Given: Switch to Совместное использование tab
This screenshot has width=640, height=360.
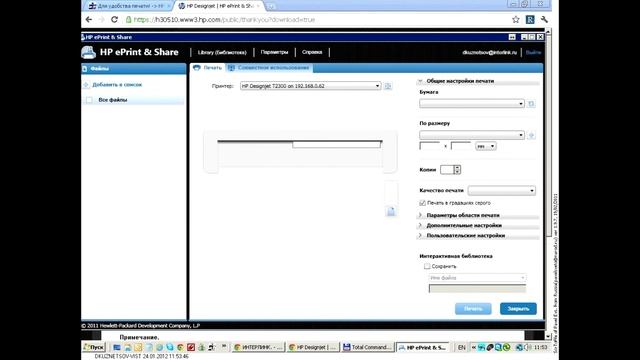Looking at the screenshot, I should click(x=269, y=68).
